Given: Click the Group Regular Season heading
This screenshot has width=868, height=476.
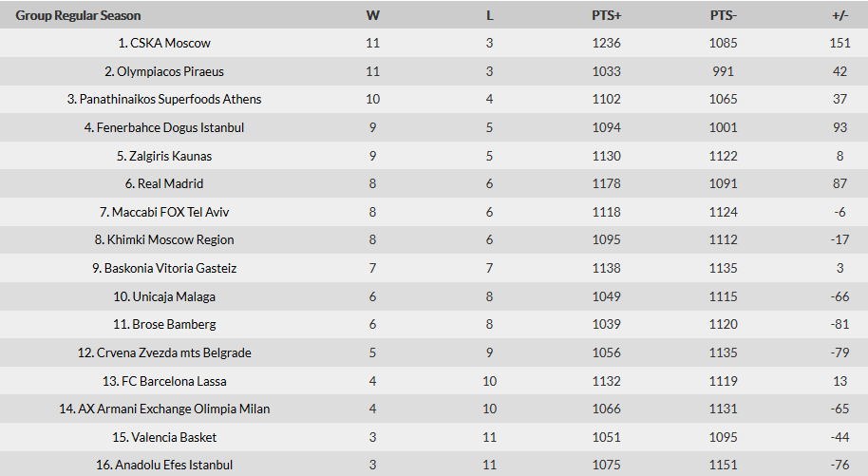Looking at the screenshot, I should tap(78, 15).
